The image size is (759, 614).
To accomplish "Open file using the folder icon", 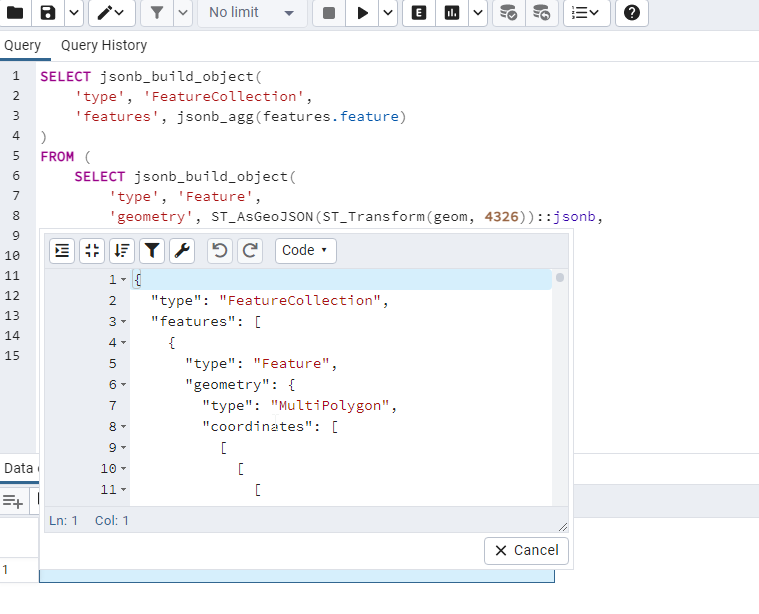I will 15,13.
